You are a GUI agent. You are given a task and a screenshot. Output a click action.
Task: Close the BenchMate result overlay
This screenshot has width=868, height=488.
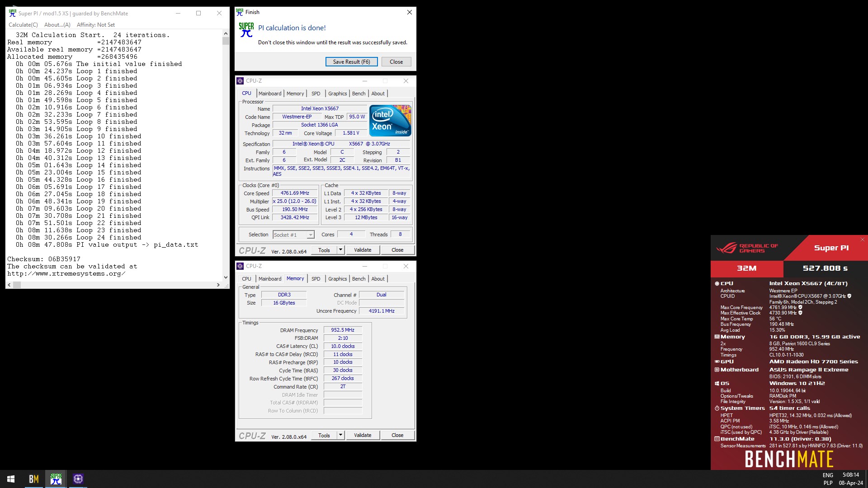(862, 239)
